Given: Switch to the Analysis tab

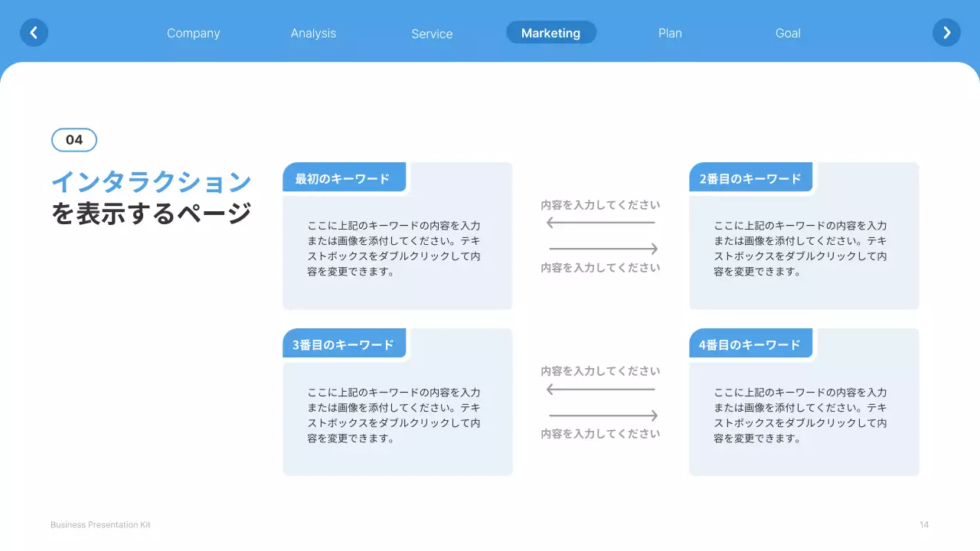Looking at the screenshot, I should coord(313,33).
